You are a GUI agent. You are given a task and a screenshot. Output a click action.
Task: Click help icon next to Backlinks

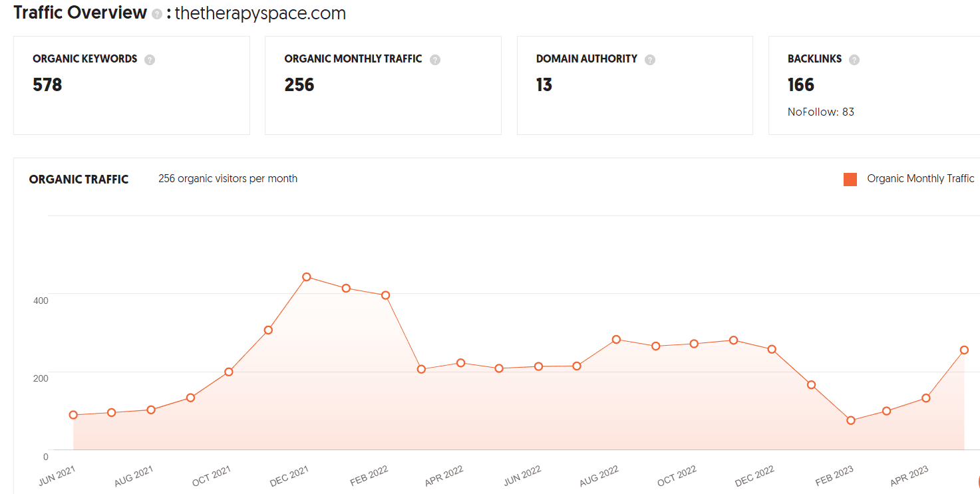click(x=854, y=60)
